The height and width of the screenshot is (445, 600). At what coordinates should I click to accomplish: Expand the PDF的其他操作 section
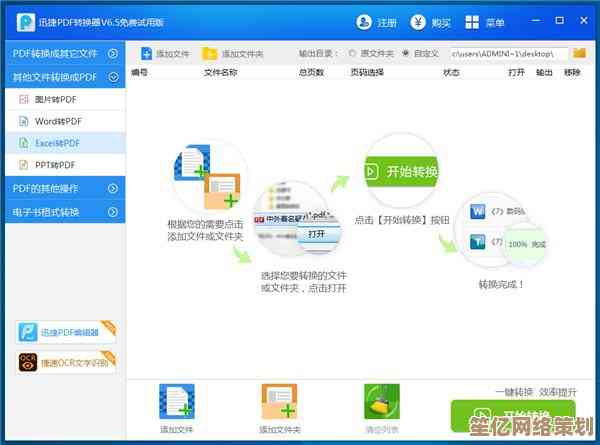pos(113,188)
